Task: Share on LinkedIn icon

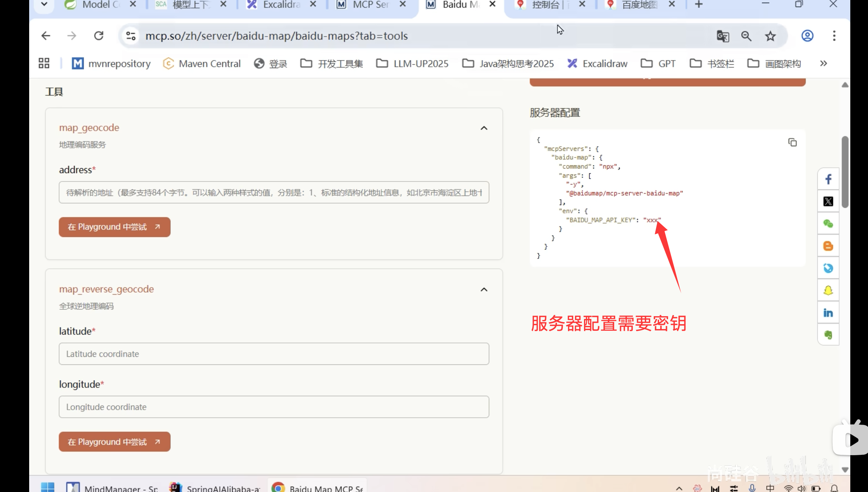Action: [828, 313]
